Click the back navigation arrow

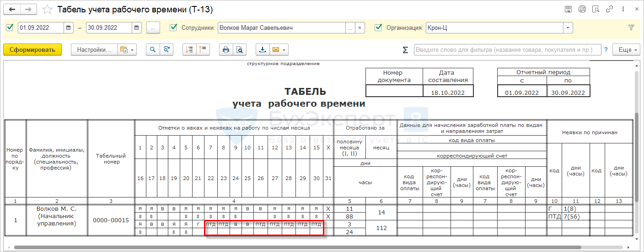point(12,9)
